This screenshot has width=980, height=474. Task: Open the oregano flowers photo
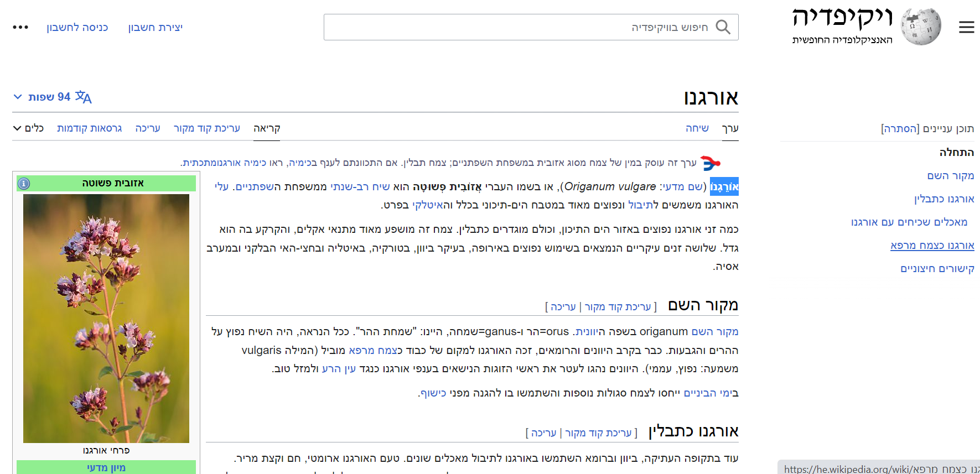[x=106, y=319]
